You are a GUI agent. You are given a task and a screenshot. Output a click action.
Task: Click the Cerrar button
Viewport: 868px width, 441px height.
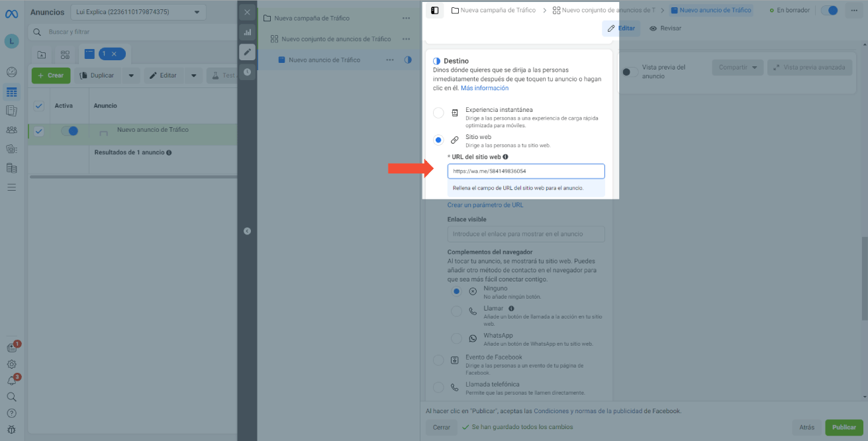click(x=442, y=427)
